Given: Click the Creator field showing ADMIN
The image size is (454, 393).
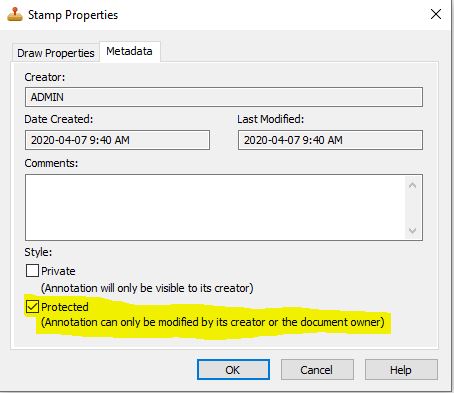Looking at the screenshot, I should [224, 97].
